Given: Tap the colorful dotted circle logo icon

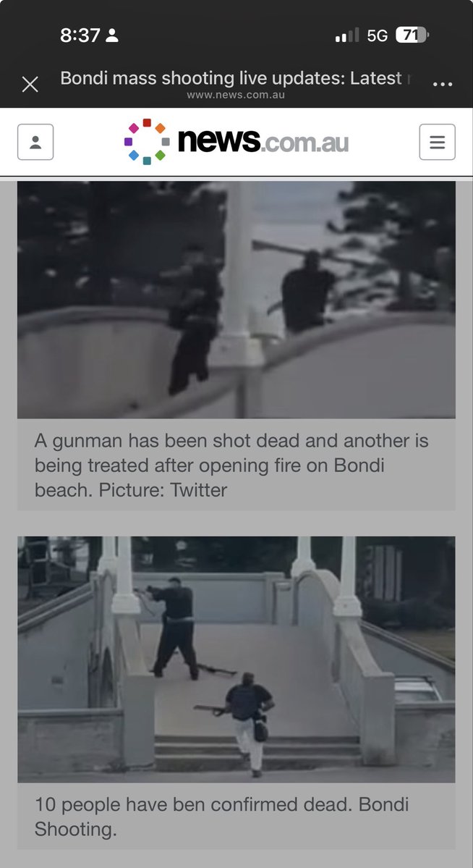Looking at the screenshot, I should (x=147, y=142).
